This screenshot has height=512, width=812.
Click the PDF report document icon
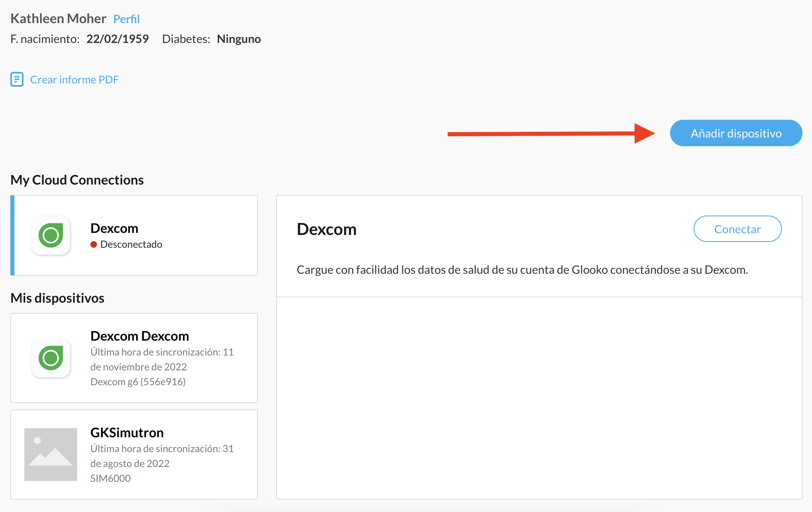[x=17, y=79]
